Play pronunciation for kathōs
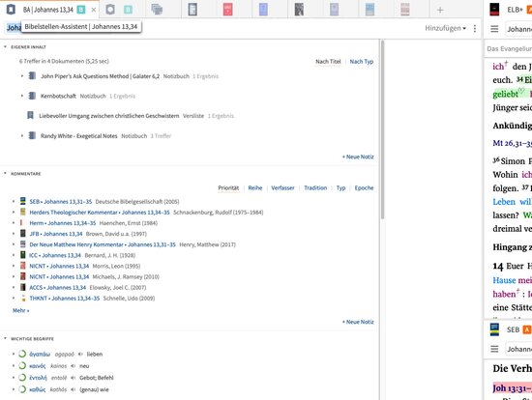The height and width of the screenshot is (400, 532). pos(73,389)
